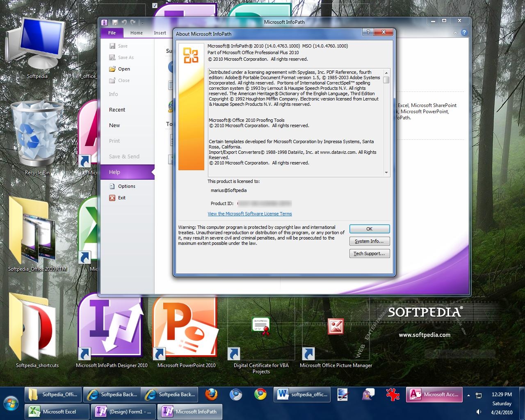Select New in the File menu sidebar
The width and height of the screenshot is (525, 420).
114,126
